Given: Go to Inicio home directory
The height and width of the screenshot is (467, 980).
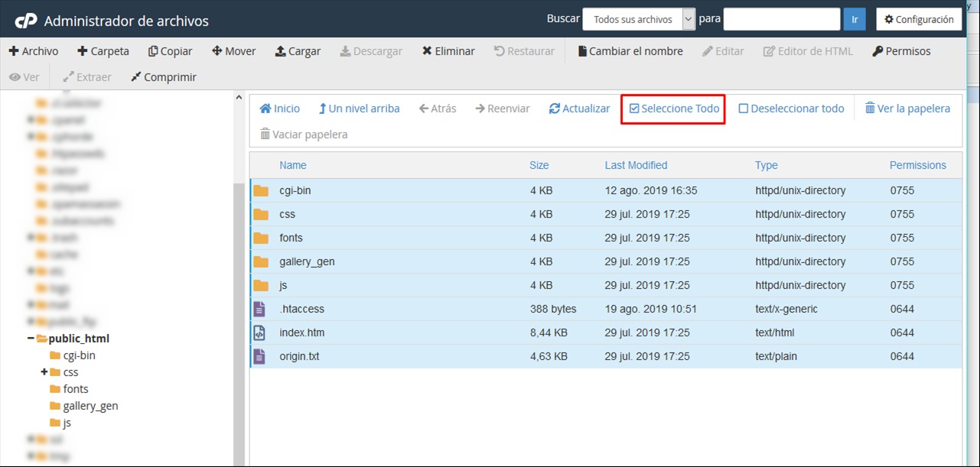Looking at the screenshot, I should [x=279, y=109].
